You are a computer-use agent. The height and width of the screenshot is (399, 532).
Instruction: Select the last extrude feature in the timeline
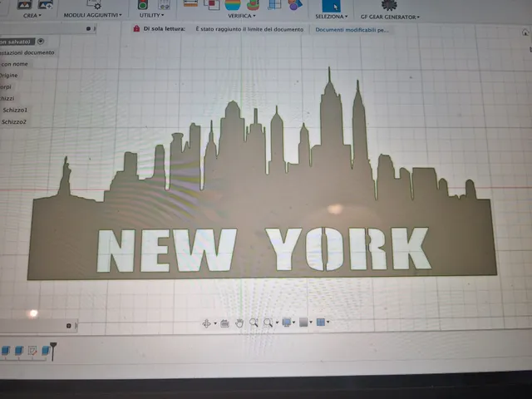(x=46, y=351)
